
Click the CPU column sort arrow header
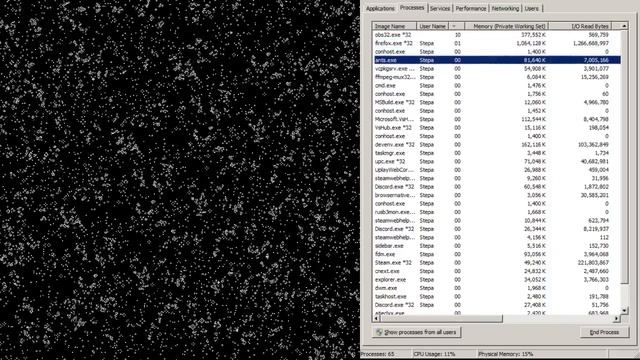456,26
